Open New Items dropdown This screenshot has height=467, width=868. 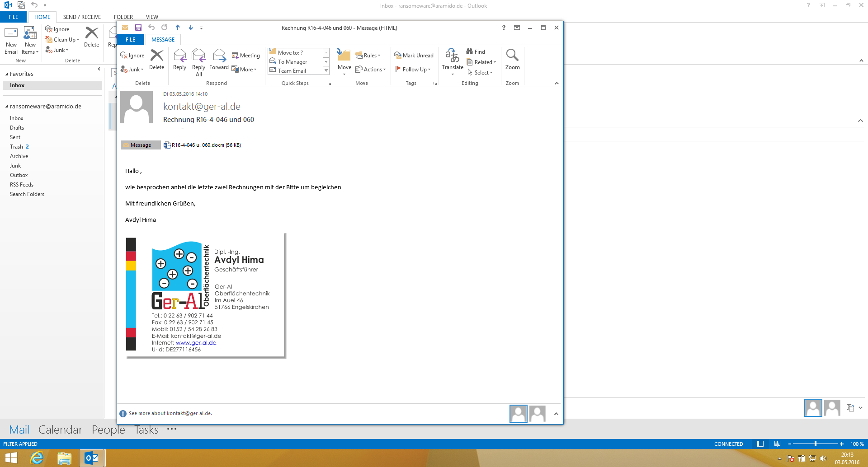click(x=30, y=41)
